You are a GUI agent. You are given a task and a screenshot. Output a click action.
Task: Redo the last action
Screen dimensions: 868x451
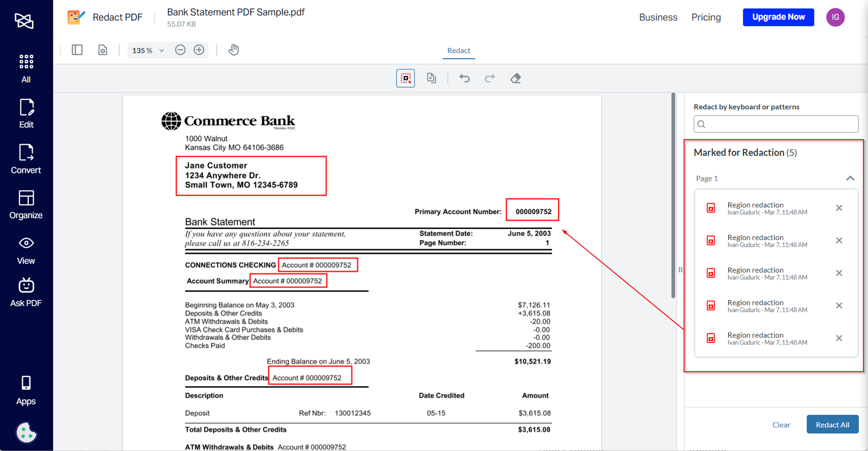[490, 78]
